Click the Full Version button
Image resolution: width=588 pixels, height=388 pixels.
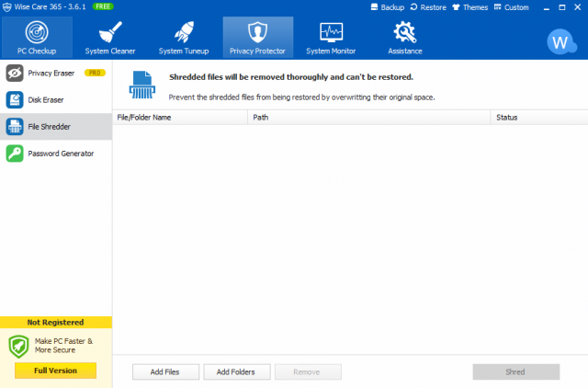click(x=55, y=371)
